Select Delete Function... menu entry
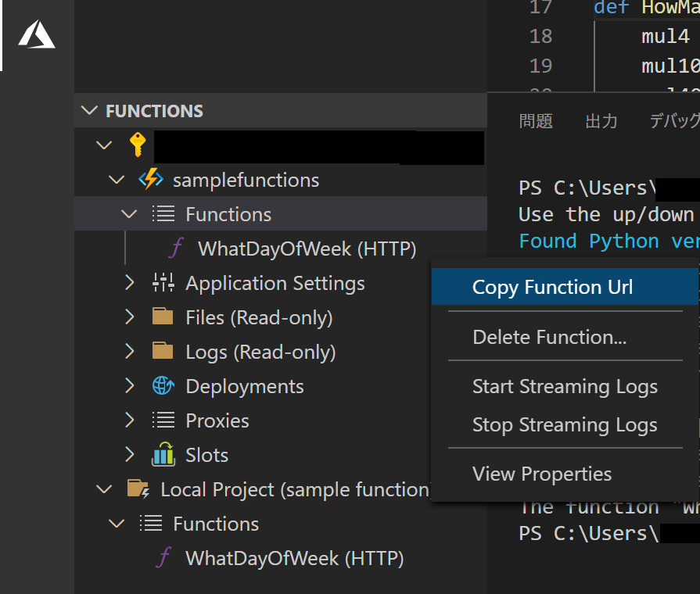 point(549,337)
